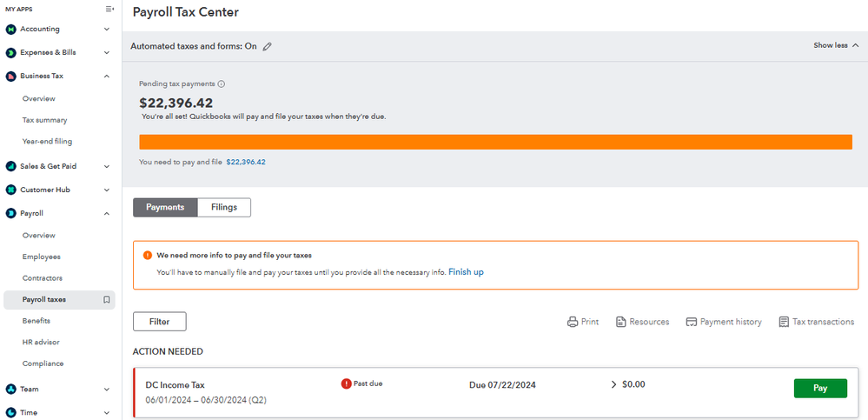This screenshot has height=420, width=868.
Task: Collapse the panel with Show less
Action: click(836, 45)
